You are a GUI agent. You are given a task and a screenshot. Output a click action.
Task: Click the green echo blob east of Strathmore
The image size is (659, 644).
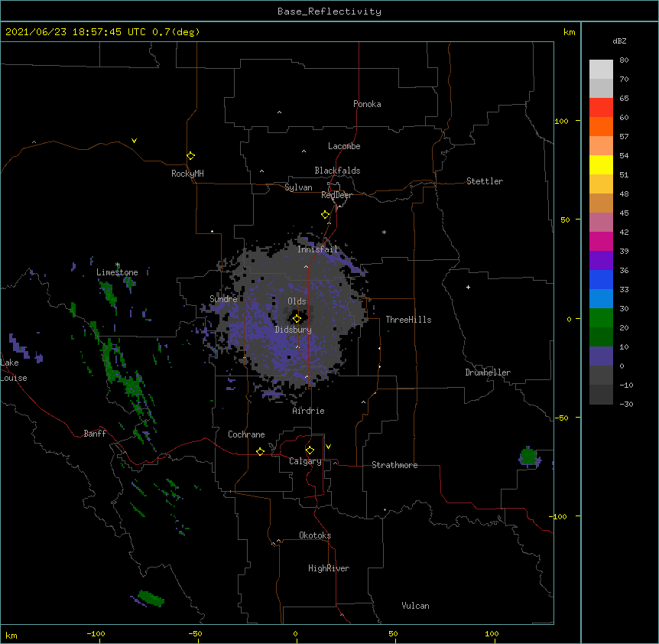click(x=528, y=457)
